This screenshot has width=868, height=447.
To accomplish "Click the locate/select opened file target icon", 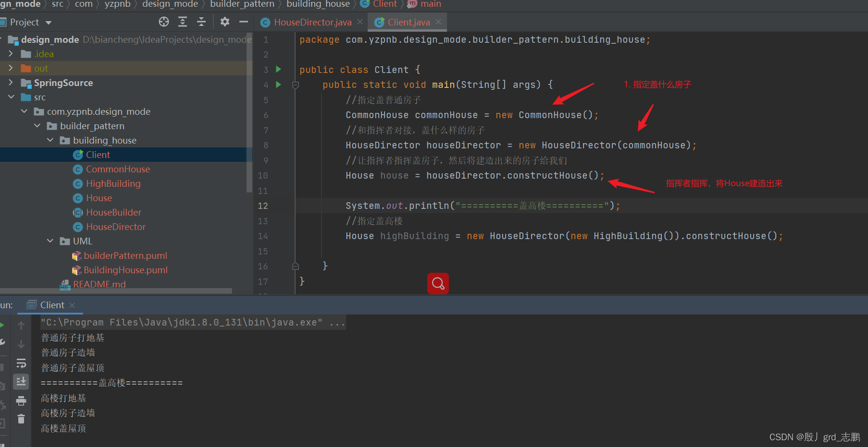I will pyautogui.click(x=164, y=22).
